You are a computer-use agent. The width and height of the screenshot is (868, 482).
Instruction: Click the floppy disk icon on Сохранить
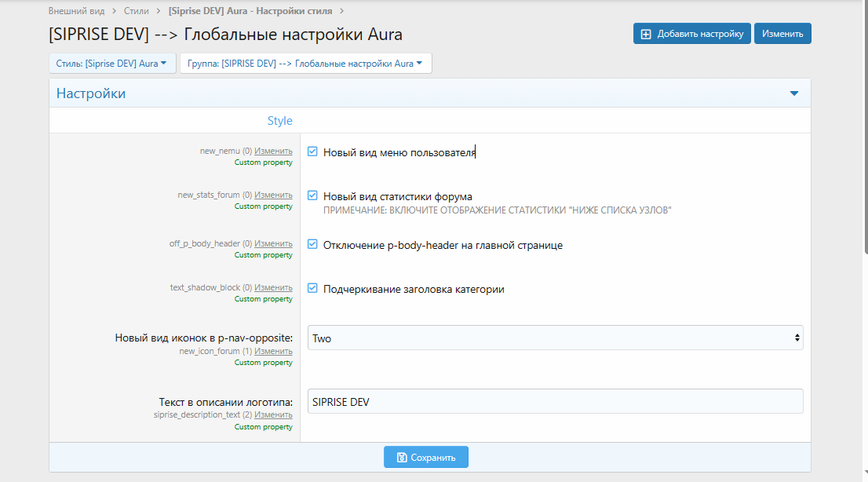pyautogui.click(x=402, y=458)
